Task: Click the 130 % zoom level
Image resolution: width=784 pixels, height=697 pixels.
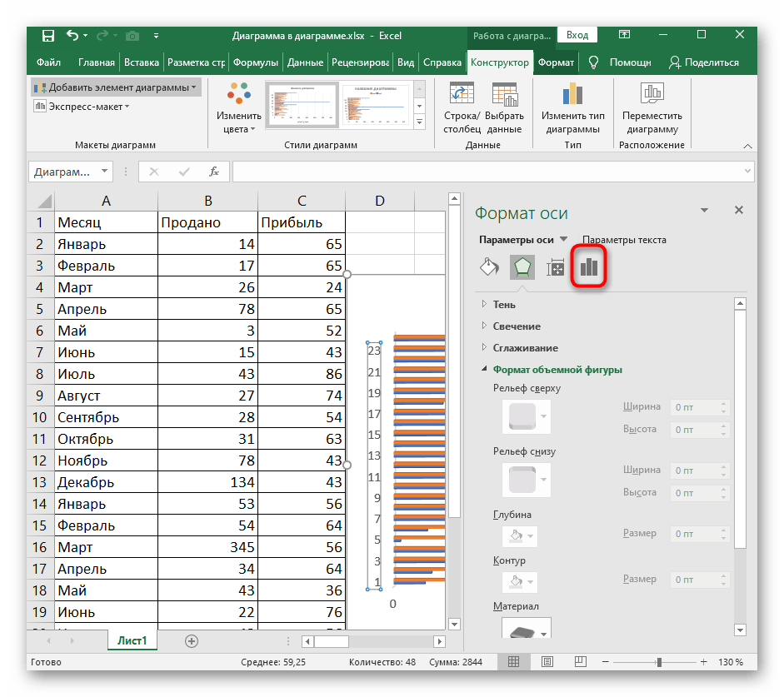Action: click(731, 662)
